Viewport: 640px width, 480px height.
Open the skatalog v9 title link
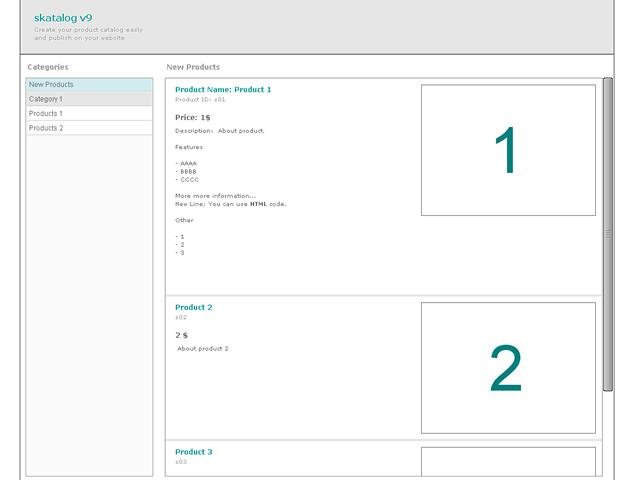click(x=63, y=18)
